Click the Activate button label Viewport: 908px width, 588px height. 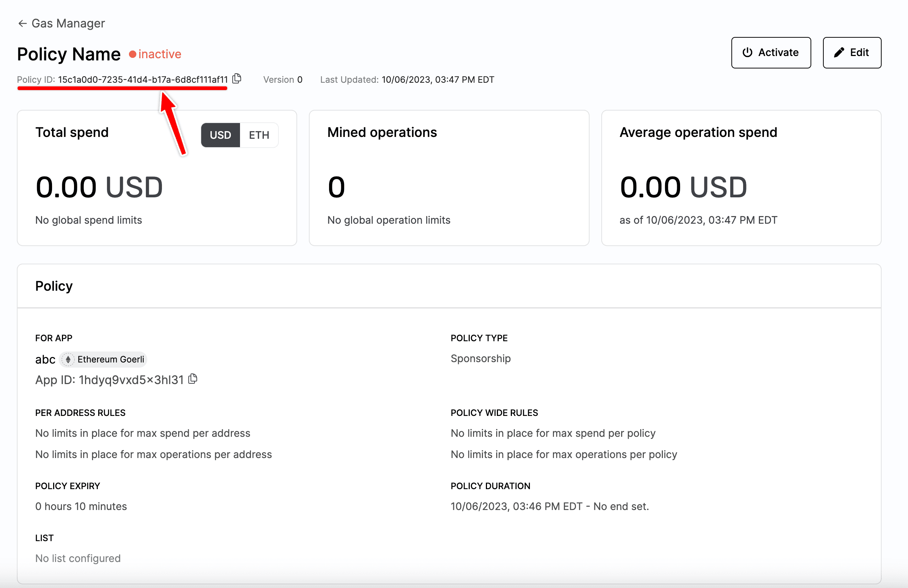pyautogui.click(x=778, y=53)
